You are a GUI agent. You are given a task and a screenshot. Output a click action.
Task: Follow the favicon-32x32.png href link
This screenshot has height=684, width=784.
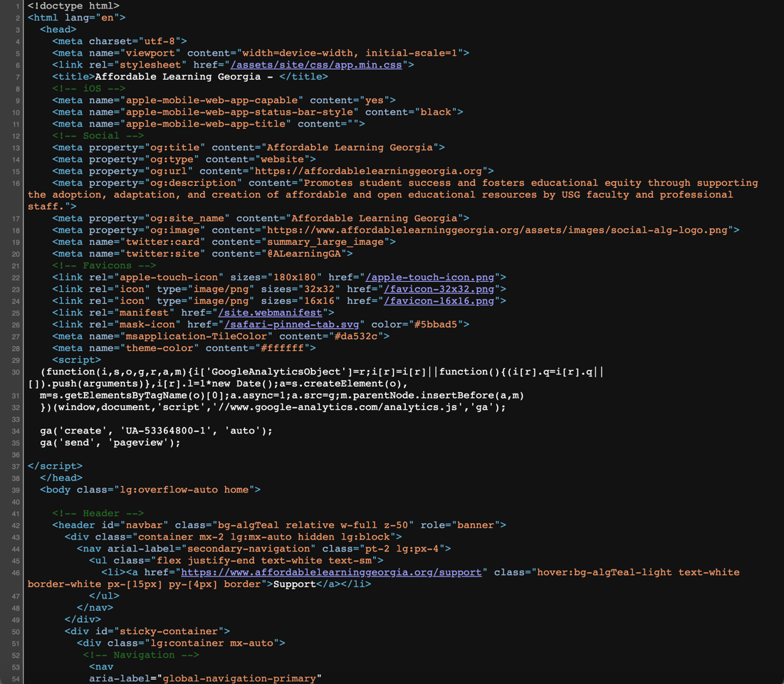click(438, 289)
